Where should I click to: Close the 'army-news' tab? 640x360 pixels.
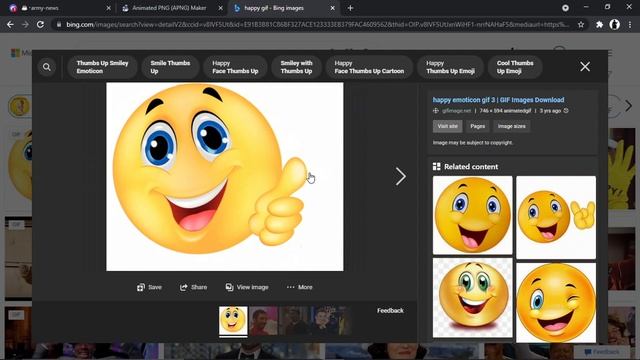(108, 8)
